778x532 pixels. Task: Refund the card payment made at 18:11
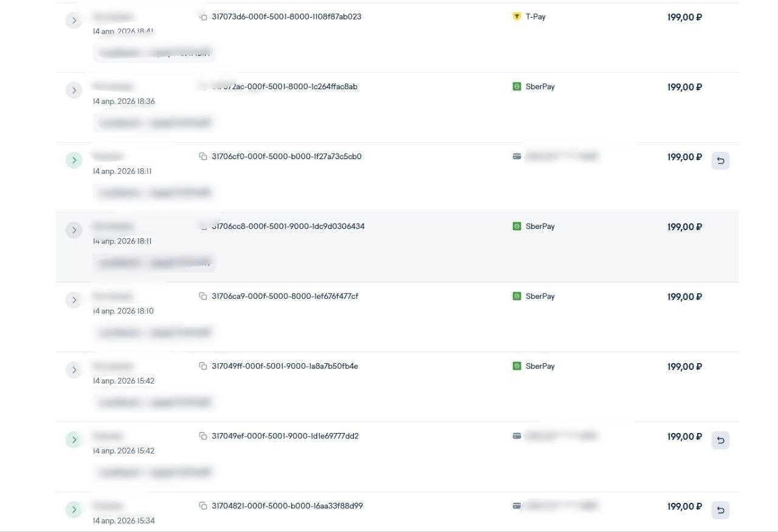tap(720, 161)
